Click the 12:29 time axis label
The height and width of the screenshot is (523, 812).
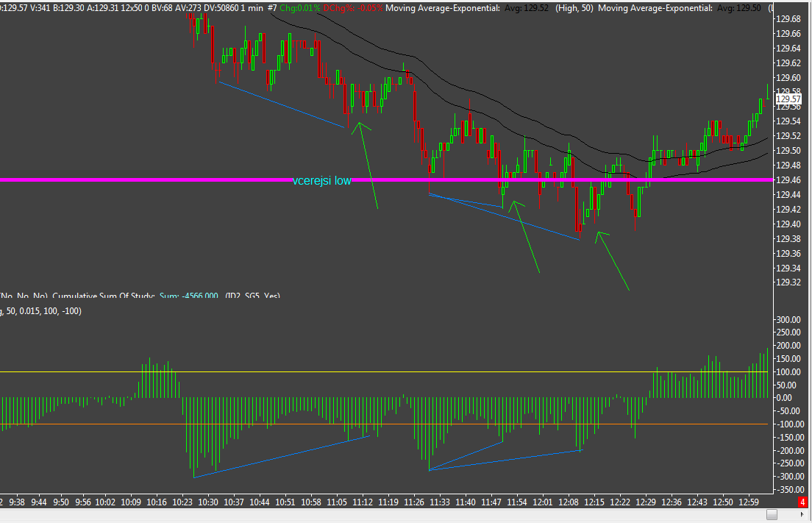pos(646,502)
